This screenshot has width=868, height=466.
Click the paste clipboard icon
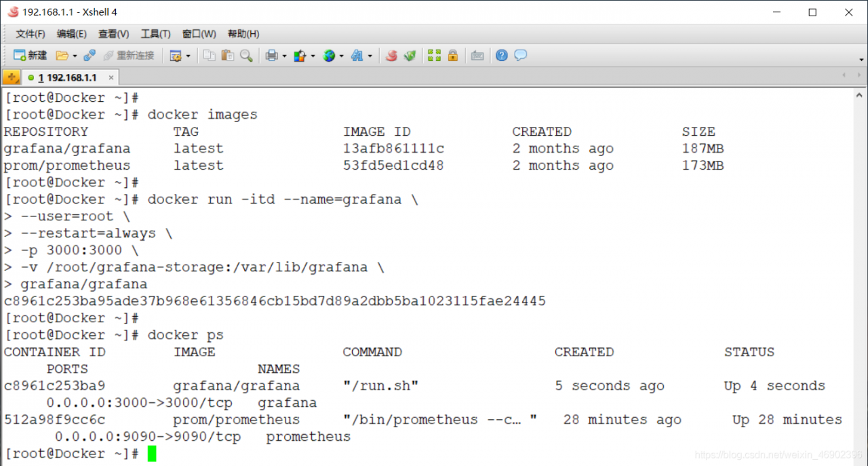(x=228, y=56)
